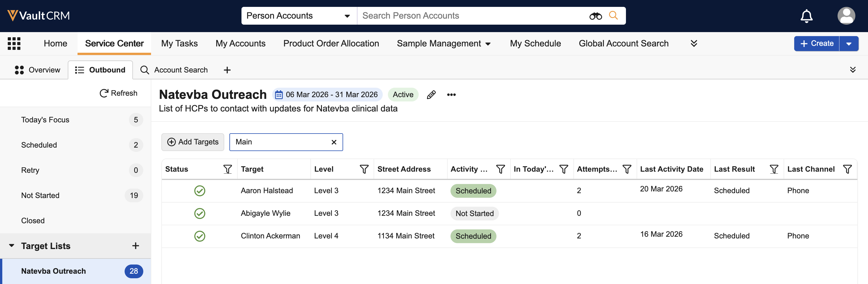Edit Natevba Outreach with pencil icon
The width and height of the screenshot is (868, 284).
[431, 95]
